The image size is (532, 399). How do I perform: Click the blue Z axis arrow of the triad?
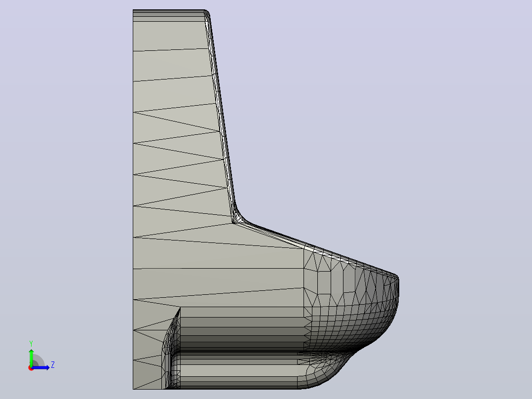point(40,368)
